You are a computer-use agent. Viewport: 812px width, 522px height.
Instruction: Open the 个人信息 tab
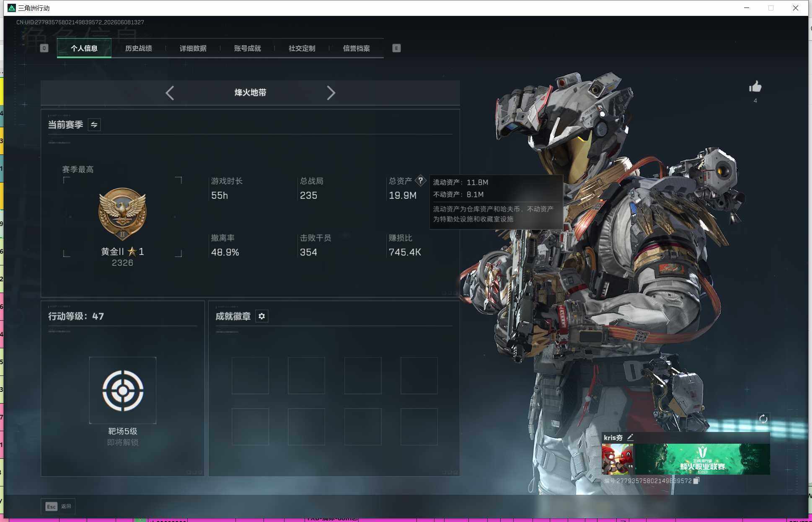pos(84,48)
